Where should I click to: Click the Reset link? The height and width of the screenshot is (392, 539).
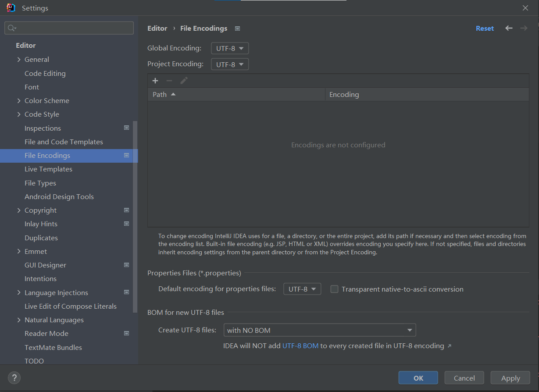click(x=485, y=28)
